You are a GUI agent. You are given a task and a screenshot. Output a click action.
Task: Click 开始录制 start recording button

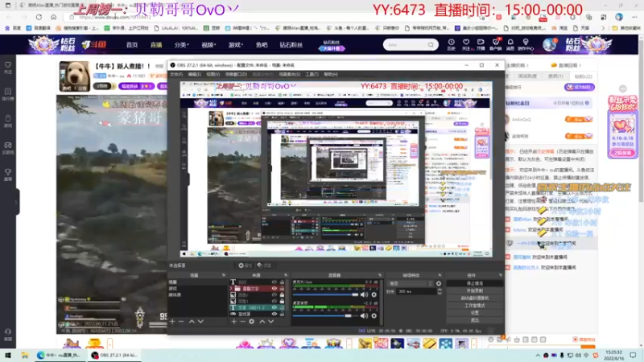pyautogui.click(x=474, y=290)
